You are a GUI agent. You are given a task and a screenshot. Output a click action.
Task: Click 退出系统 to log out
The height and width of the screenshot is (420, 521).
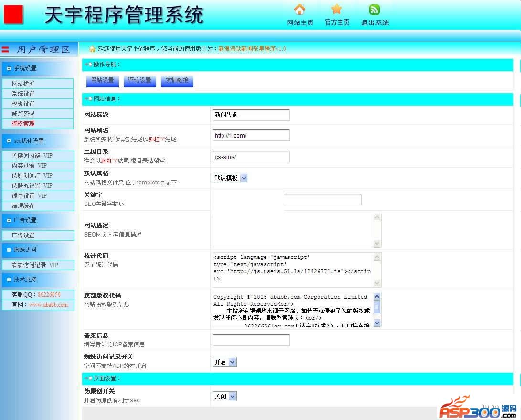point(375,22)
